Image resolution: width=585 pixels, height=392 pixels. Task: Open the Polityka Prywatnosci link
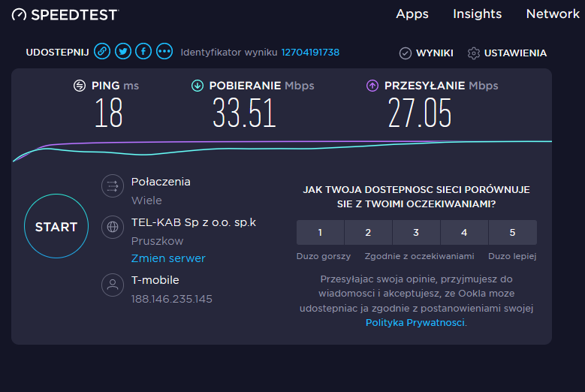click(x=415, y=323)
